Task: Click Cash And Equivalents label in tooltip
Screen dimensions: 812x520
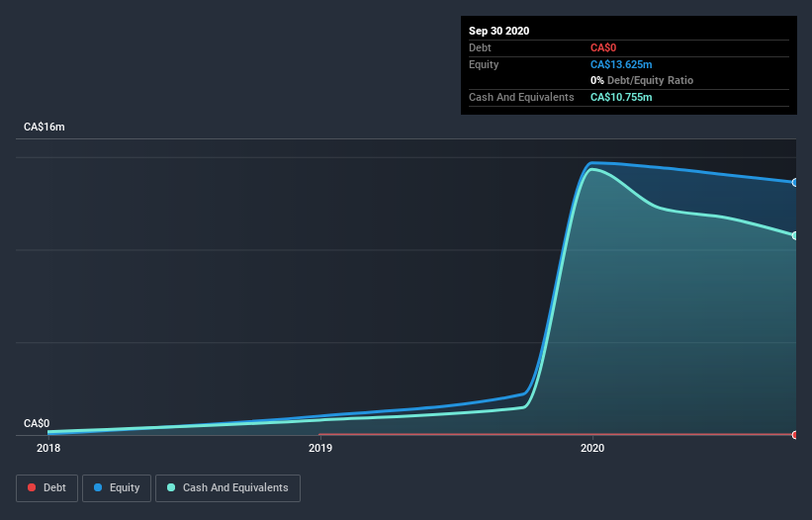Action: click(521, 97)
